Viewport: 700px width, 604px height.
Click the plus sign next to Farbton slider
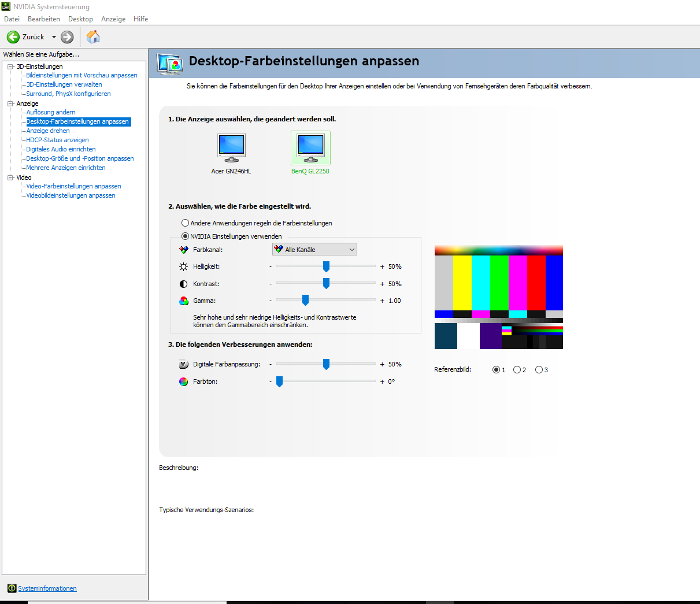click(x=382, y=381)
